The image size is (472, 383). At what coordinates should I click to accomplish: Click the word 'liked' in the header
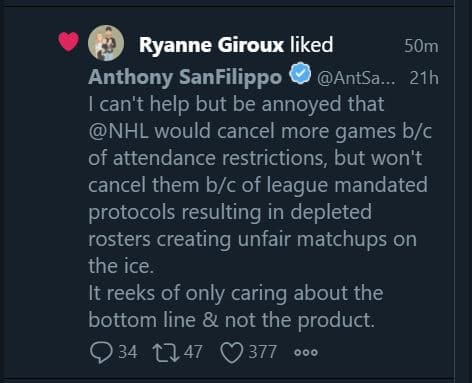pos(311,45)
